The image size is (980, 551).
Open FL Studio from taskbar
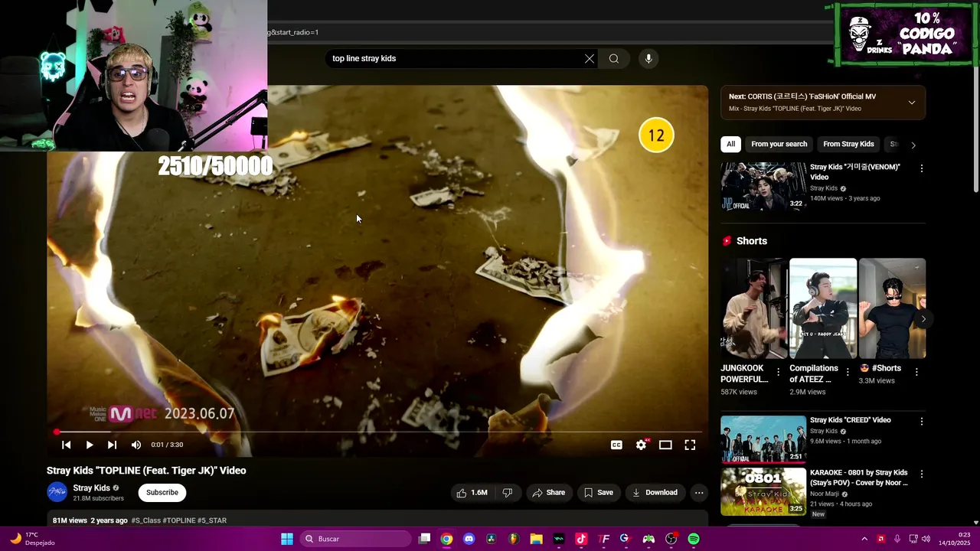[x=514, y=539]
